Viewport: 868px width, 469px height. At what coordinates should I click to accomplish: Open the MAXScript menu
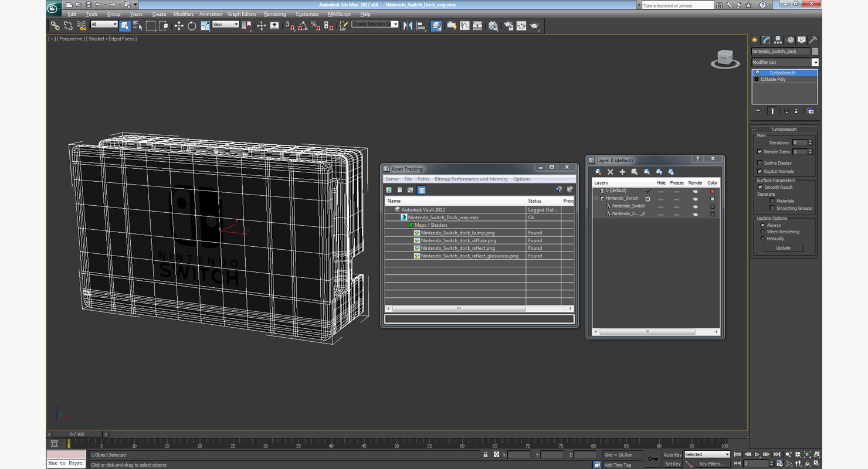click(x=339, y=14)
